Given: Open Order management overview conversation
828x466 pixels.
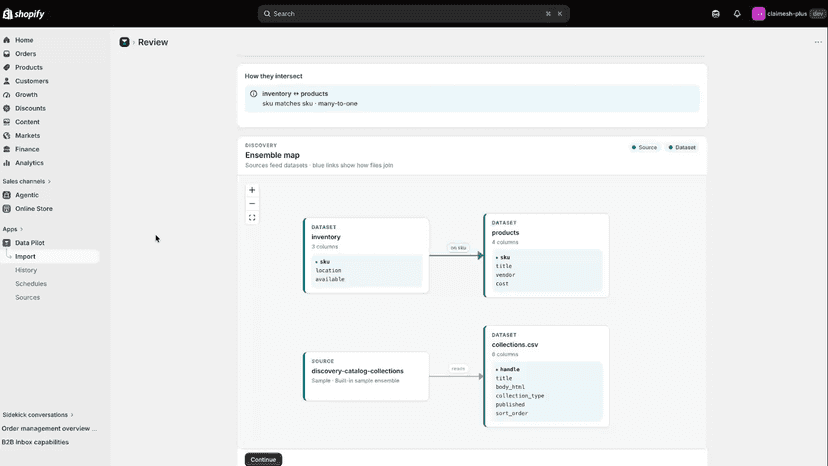Looking at the screenshot, I should pos(49,428).
